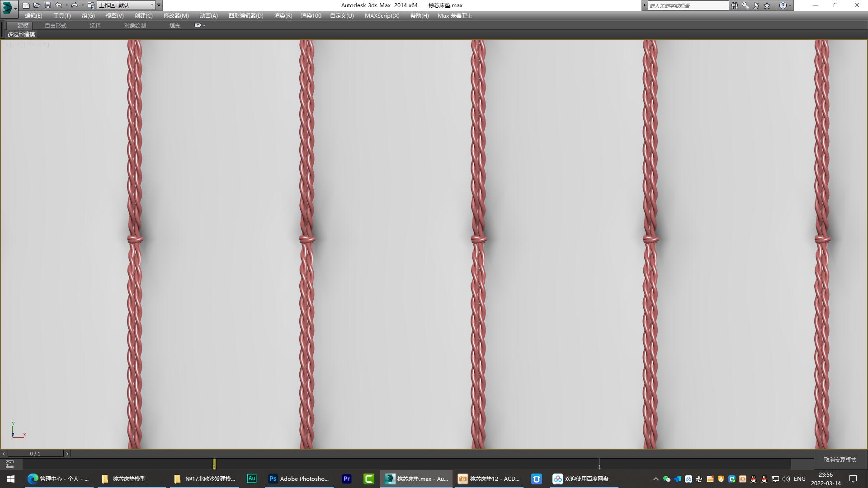The image size is (868, 488).
Task: Expand the ribbon display options dropdown
Action: [204, 25]
